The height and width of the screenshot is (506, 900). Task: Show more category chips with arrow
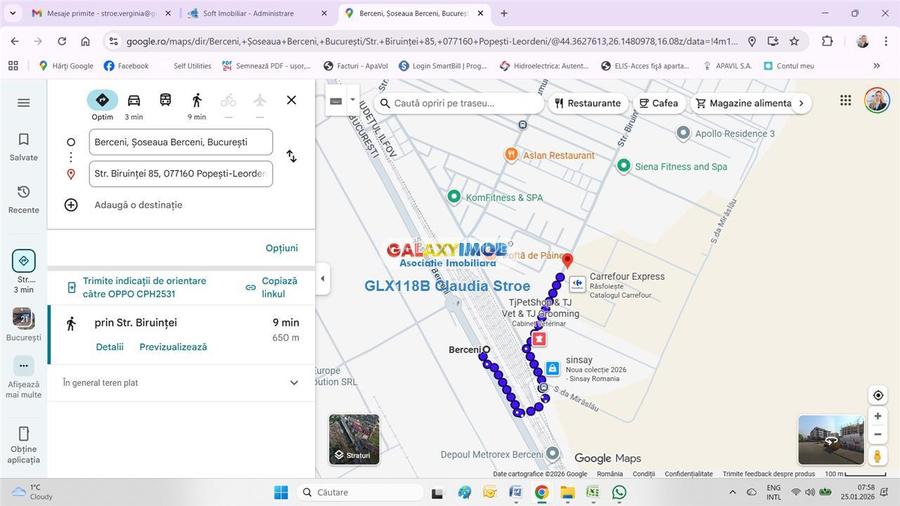tap(801, 103)
